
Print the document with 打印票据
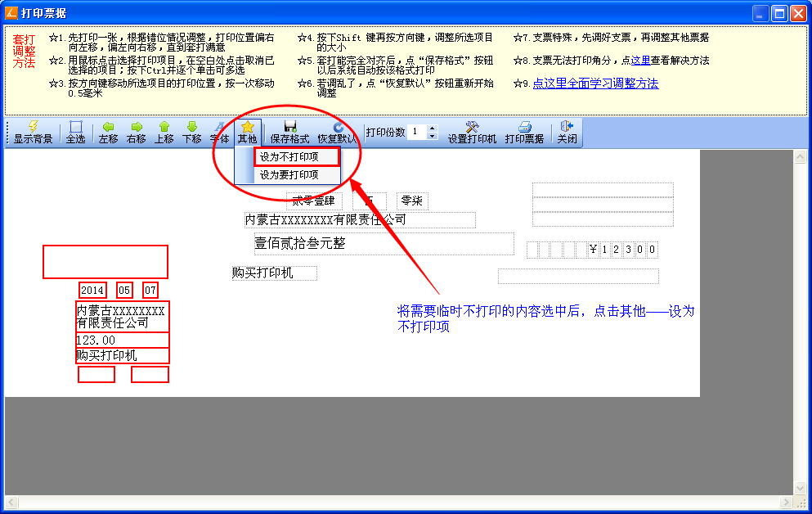point(524,133)
